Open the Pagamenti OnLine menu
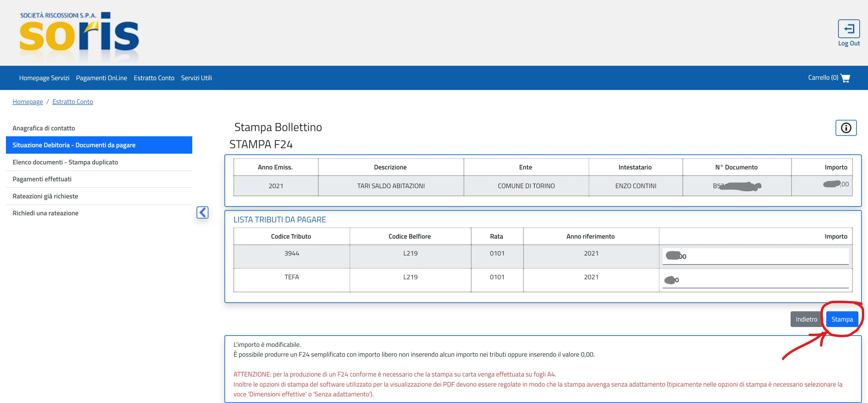 pos(101,78)
